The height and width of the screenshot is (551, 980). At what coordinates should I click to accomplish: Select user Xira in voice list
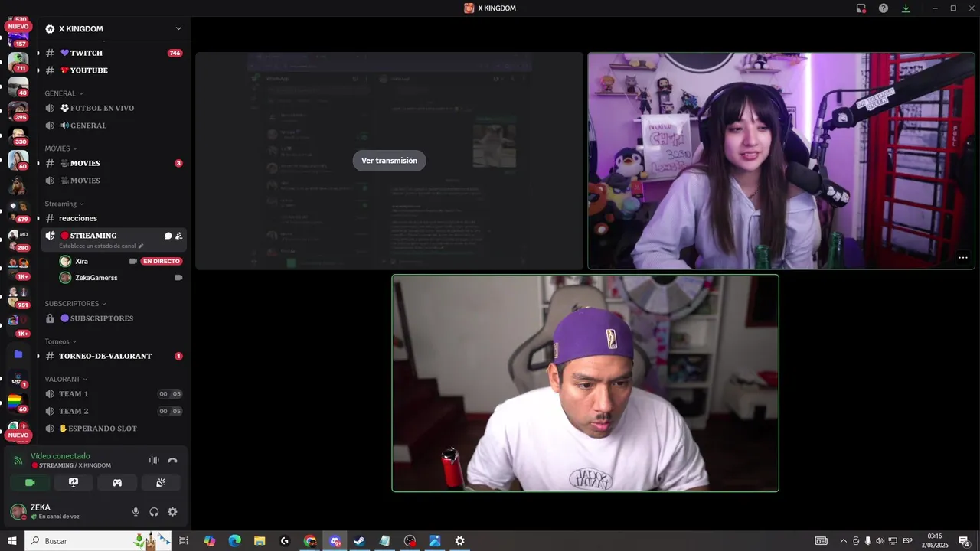coord(121,261)
